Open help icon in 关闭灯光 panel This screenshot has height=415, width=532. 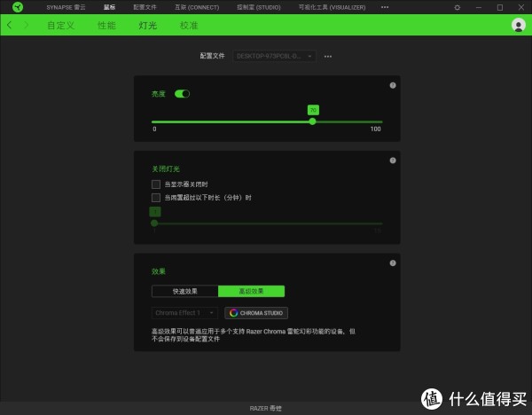tap(393, 161)
